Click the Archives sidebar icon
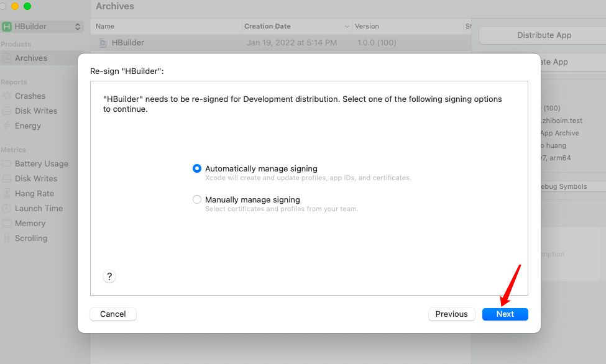Screen dimensions: 606x364 (x=7, y=58)
